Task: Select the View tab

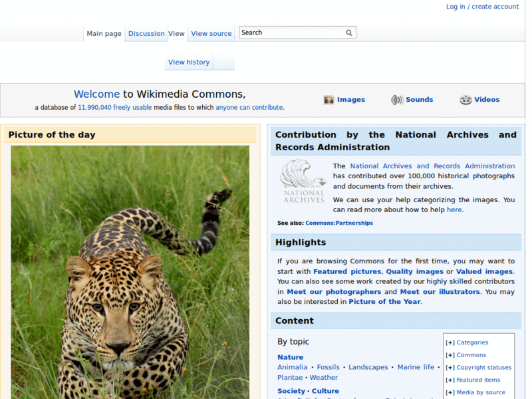Action: click(176, 34)
